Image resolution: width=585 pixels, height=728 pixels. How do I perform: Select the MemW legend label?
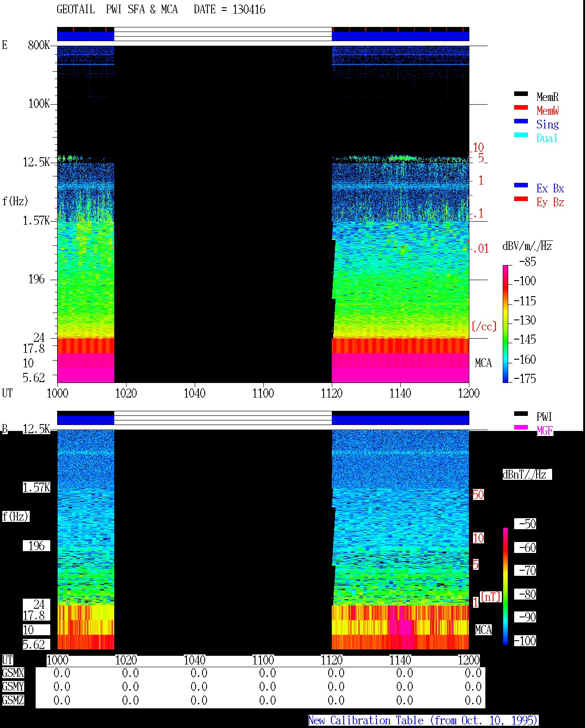(x=548, y=111)
